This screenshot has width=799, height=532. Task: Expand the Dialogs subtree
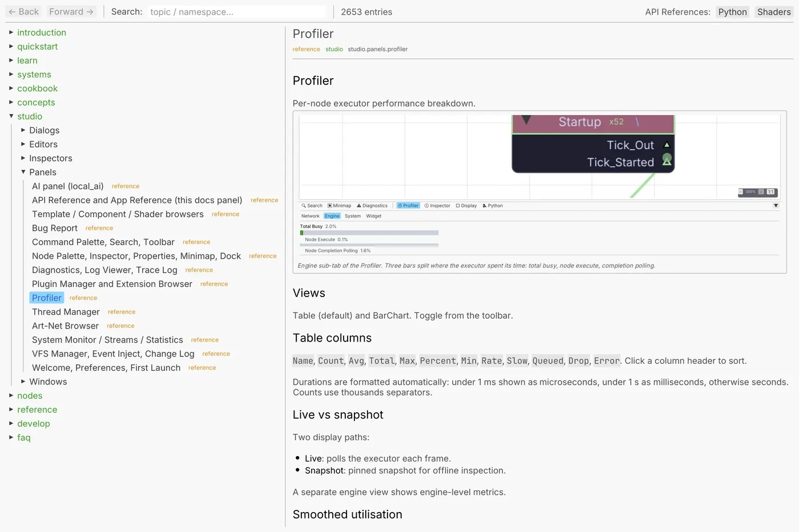coord(23,131)
